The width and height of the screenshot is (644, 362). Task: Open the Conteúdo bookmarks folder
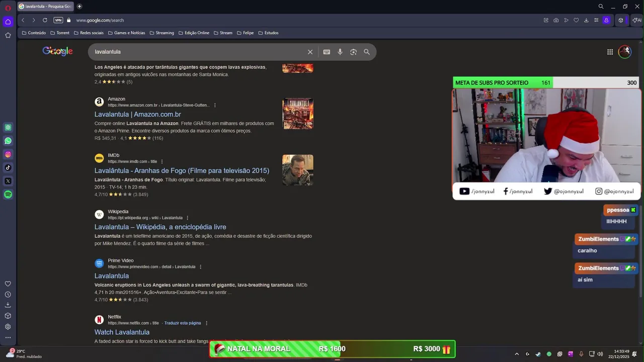34,33
